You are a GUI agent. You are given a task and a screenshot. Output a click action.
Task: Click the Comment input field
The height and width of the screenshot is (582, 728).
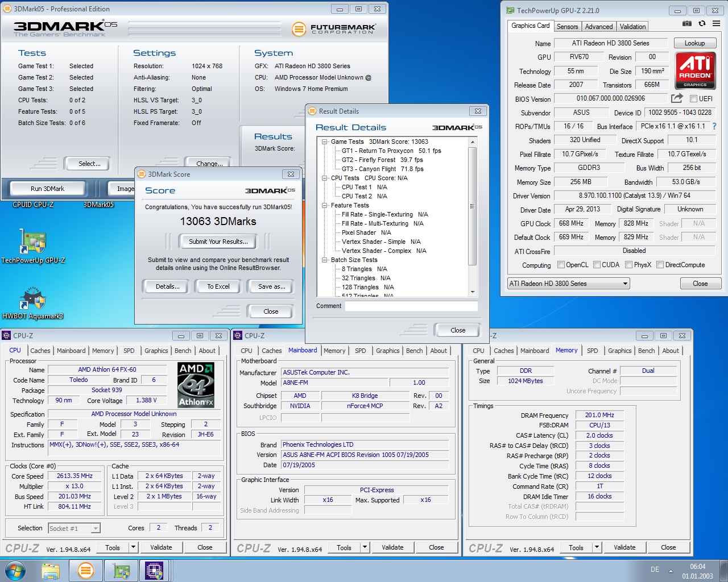pyautogui.click(x=411, y=306)
